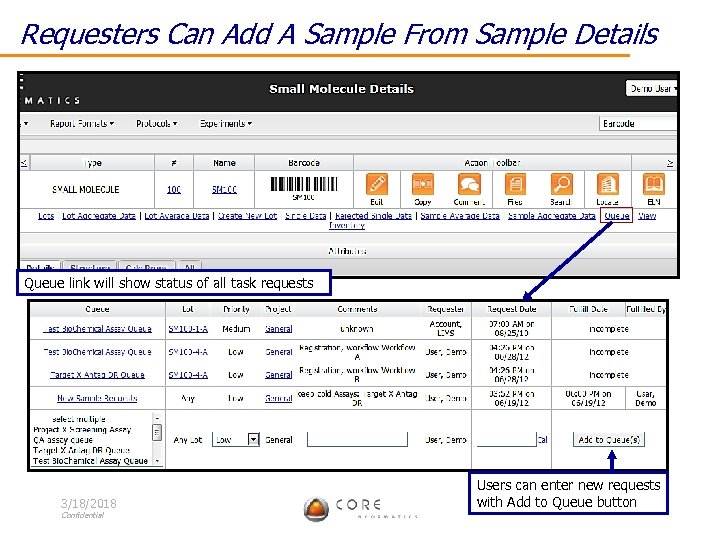Open the Sample Aggregate Data link
This screenshot has height=540, width=720.
[x=551, y=216]
